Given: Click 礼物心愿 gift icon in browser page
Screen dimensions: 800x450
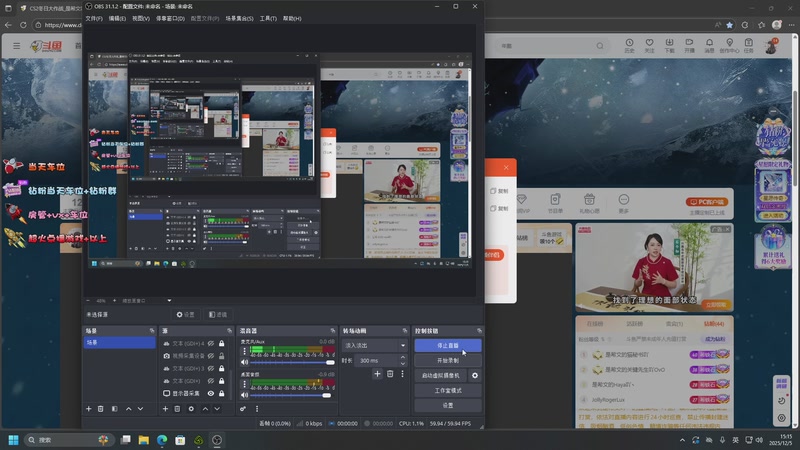Looking at the screenshot, I should [x=589, y=203].
